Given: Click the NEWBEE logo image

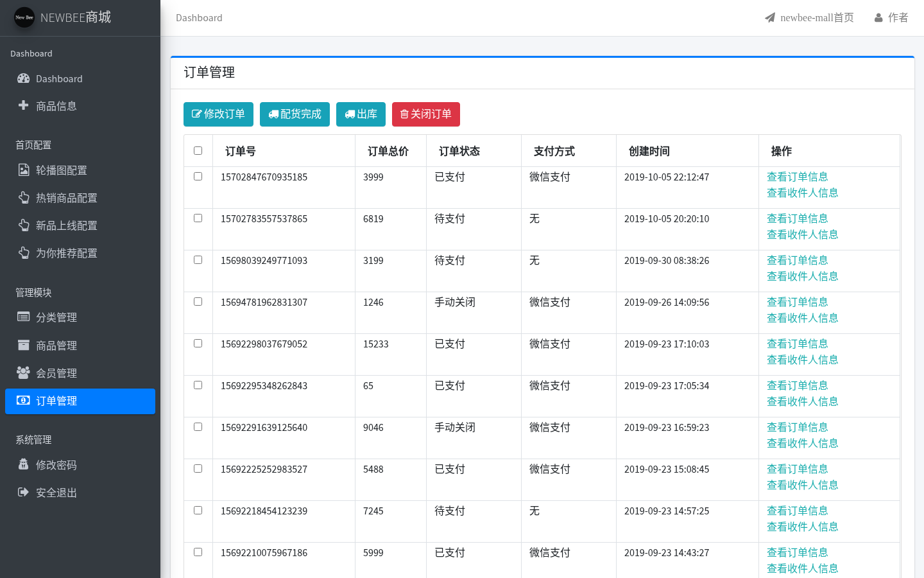Looking at the screenshot, I should coord(24,17).
